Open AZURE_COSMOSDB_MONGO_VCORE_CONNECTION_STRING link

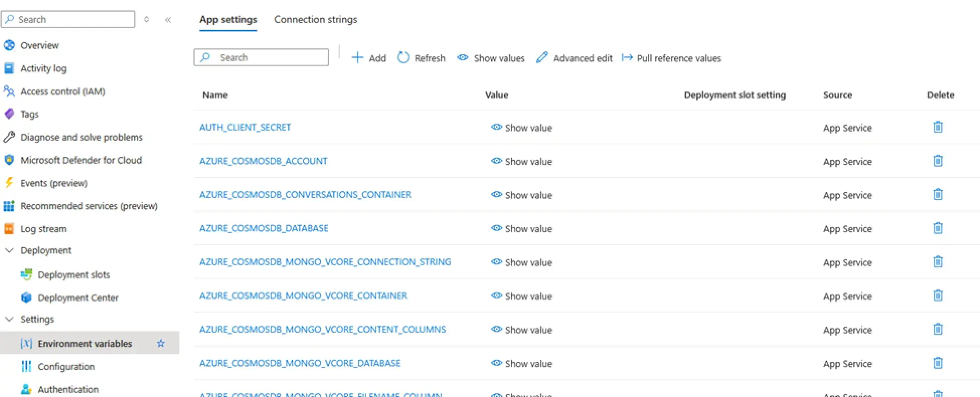[325, 262]
